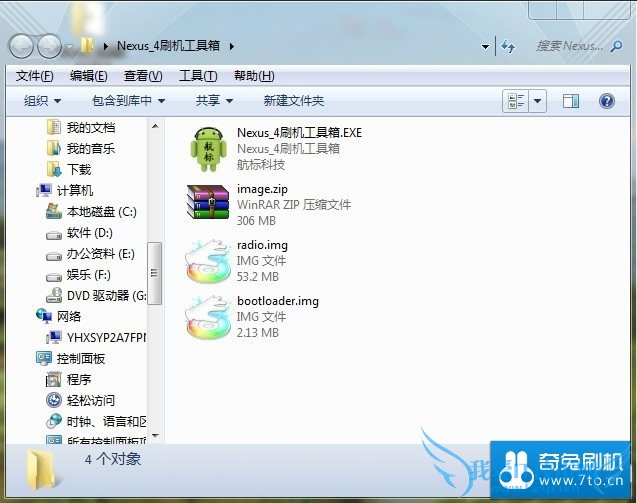Screen dimensions: 637x503
Task: Expand arrow after Nexus_4刷机工具箱 breadcrumb
Action: tap(232, 46)
